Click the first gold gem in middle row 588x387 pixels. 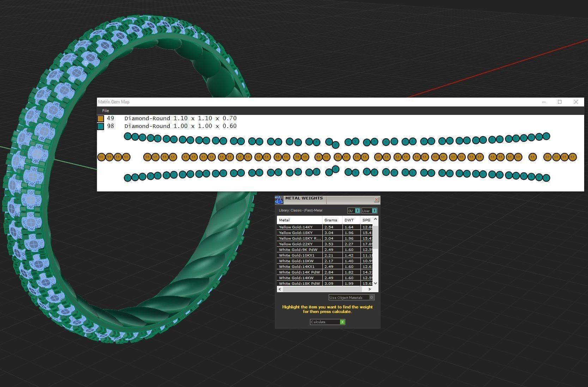102,157
